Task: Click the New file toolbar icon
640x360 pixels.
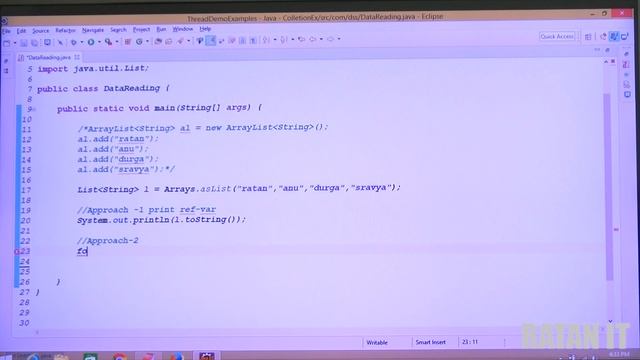Action: pyautogui.click(x=7, y=43)
